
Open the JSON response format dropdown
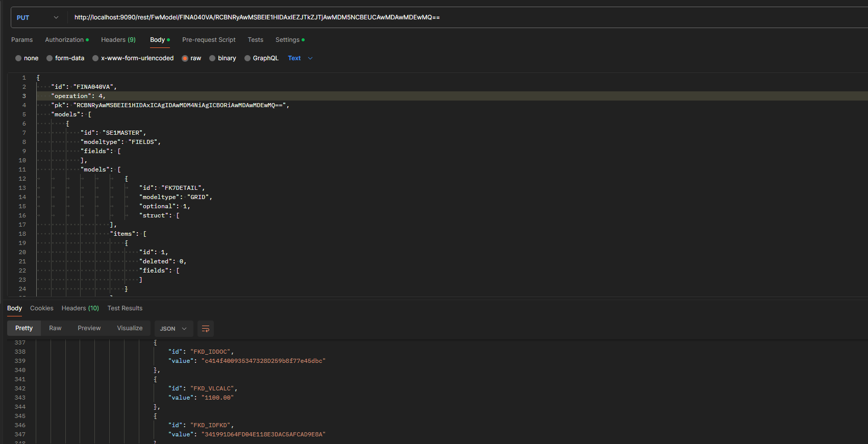(173, 329)
